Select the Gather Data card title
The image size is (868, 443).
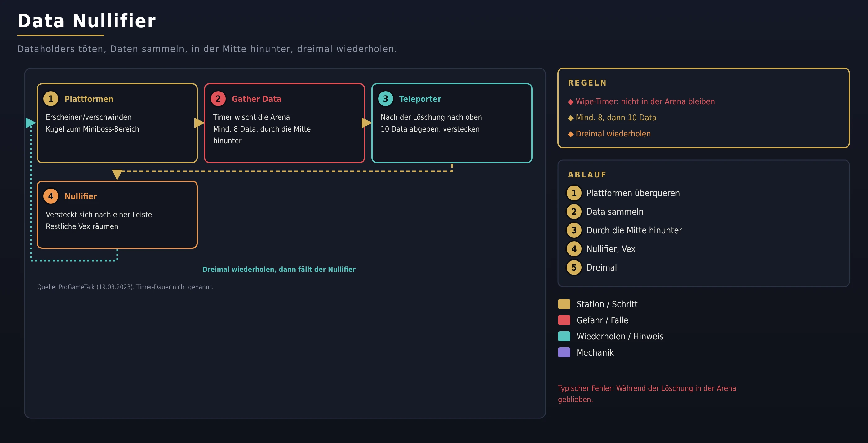(x=256, y=99)
